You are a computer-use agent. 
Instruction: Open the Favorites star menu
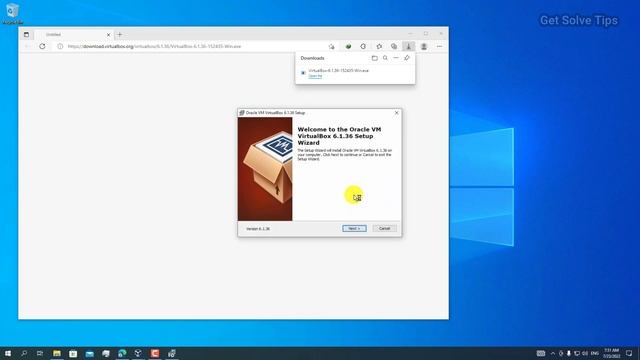pos(379,47)
